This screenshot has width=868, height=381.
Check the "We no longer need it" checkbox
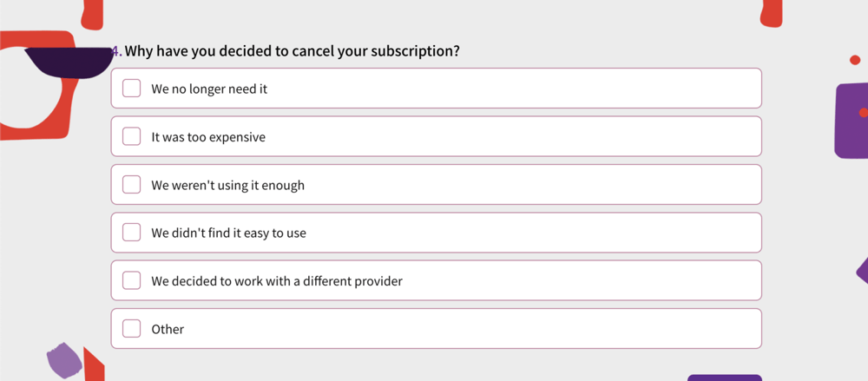[x=132, y=89]
